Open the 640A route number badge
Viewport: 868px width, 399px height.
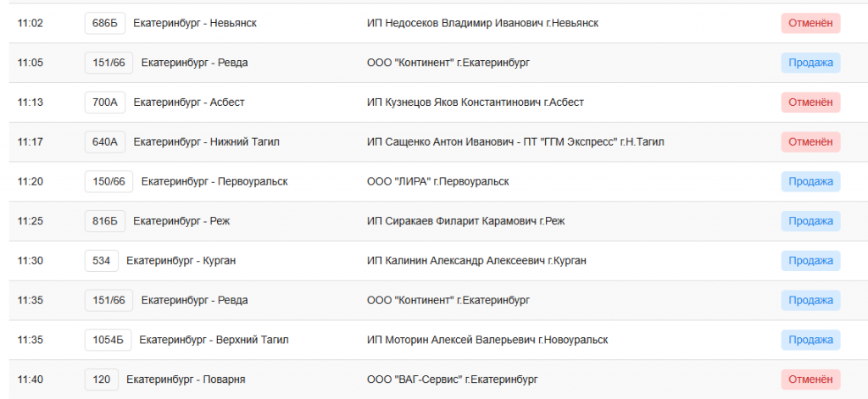click(x=105, y=142)
